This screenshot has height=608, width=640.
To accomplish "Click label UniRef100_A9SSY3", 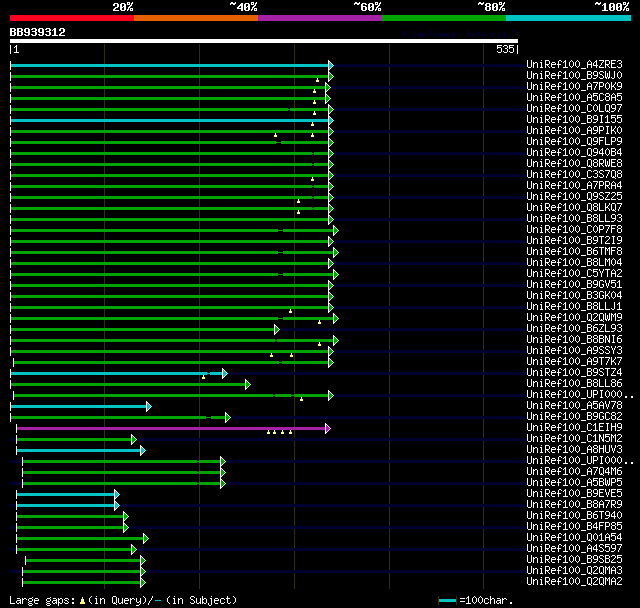I will click(574, 351).
